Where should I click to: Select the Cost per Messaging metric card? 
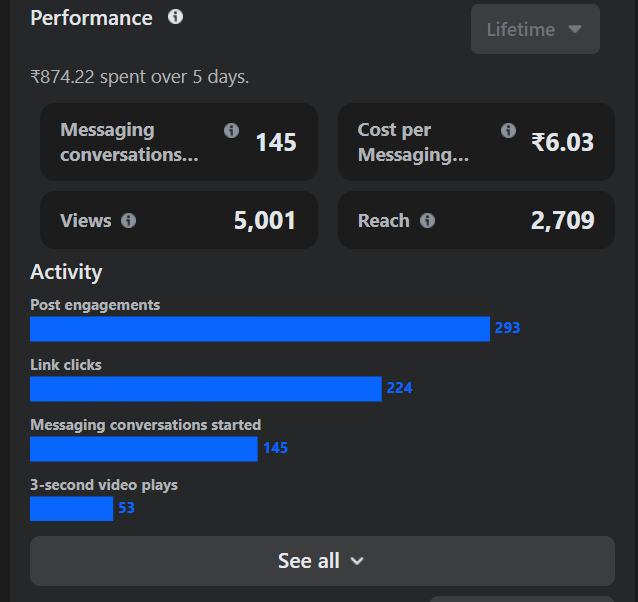476,142
